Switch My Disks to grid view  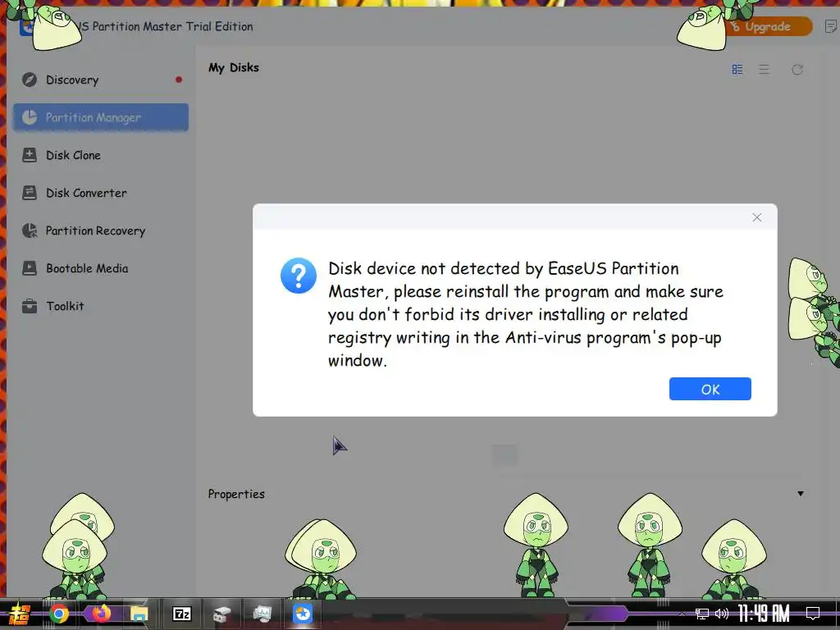click(x=737, y=70)
